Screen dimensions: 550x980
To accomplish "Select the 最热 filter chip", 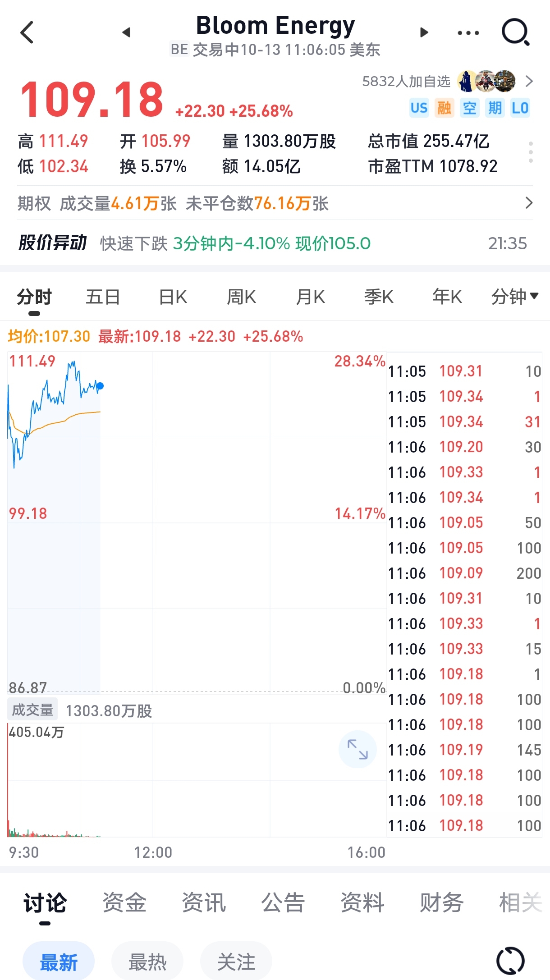I will pyautogui.click(x=147, y=962).
